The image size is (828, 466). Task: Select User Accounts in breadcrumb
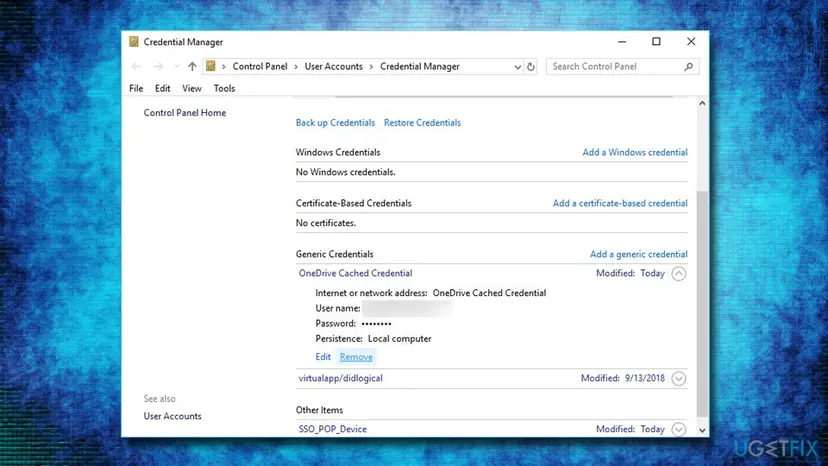pos(334,67)
